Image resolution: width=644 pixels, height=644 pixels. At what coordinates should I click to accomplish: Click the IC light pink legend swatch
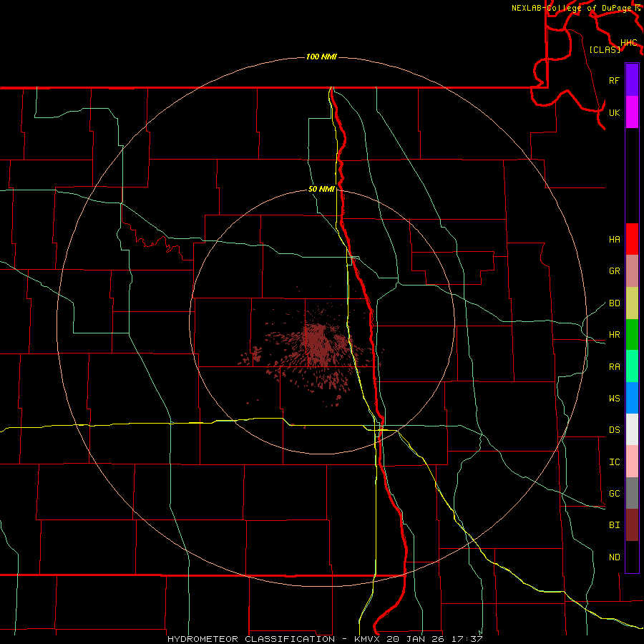pos(632,462)
